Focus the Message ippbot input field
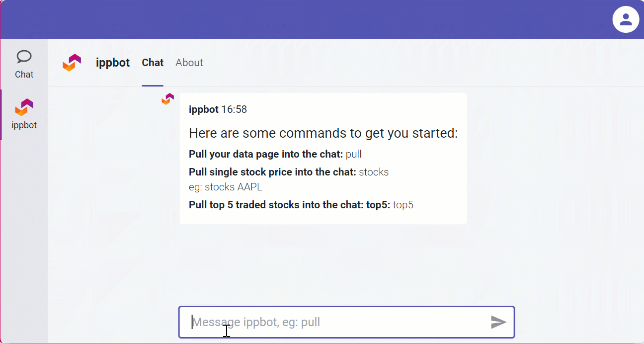Image resolution: width=644 pixels, height=344 pixels. tap(346, 322)
